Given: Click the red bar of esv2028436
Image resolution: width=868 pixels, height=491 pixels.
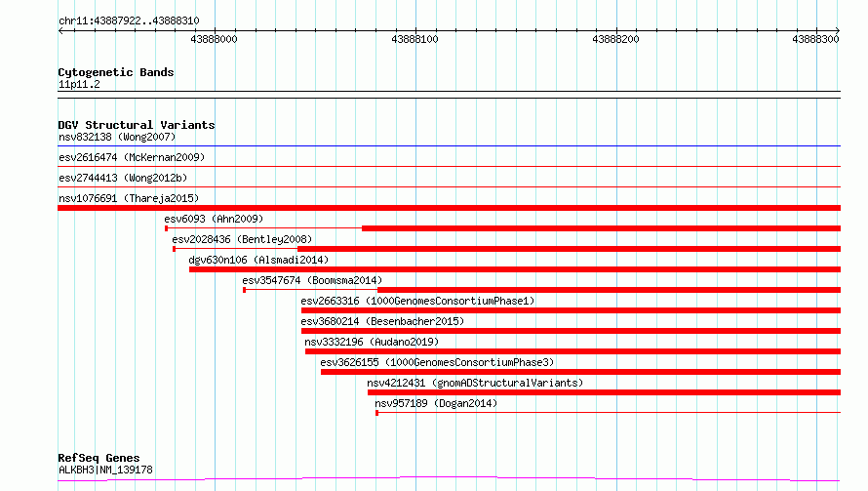Looking at the screenshot, I should pyautogui.click(x=506, y=249).
